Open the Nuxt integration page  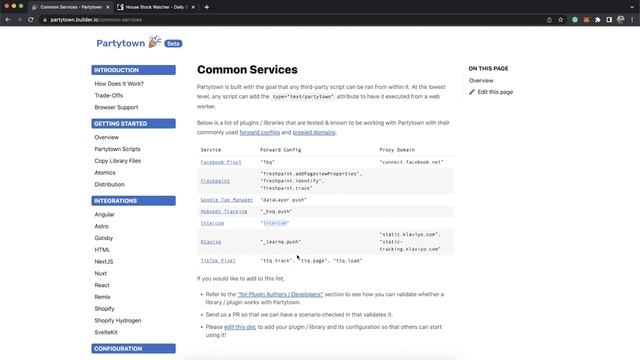[x=100, y=273]
